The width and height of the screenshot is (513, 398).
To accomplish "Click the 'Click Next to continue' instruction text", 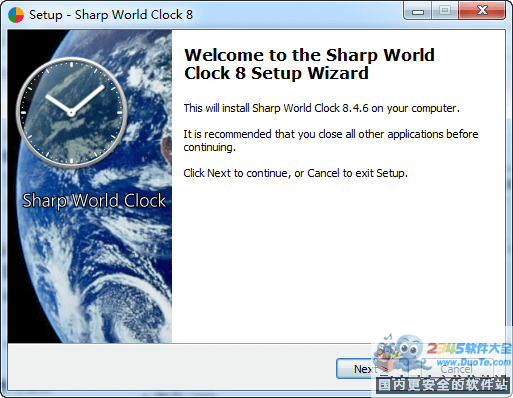I will click(295, 173).
